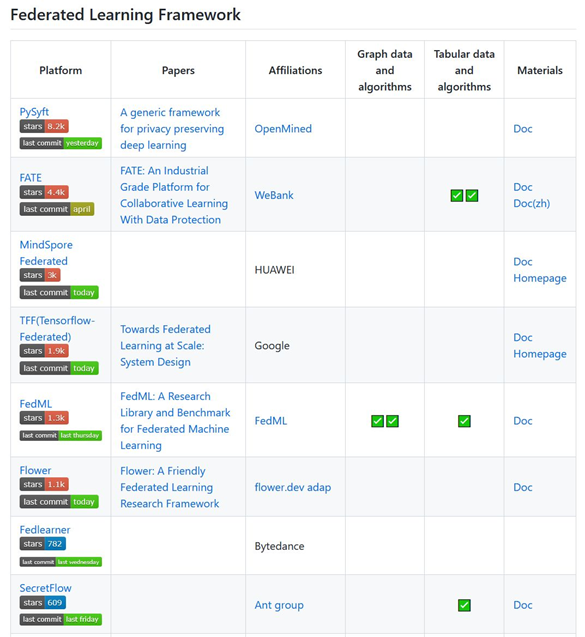This screenshot has width=585, height=637.
Task: Select the HUAWEI affiliation text
Action: 274,270
